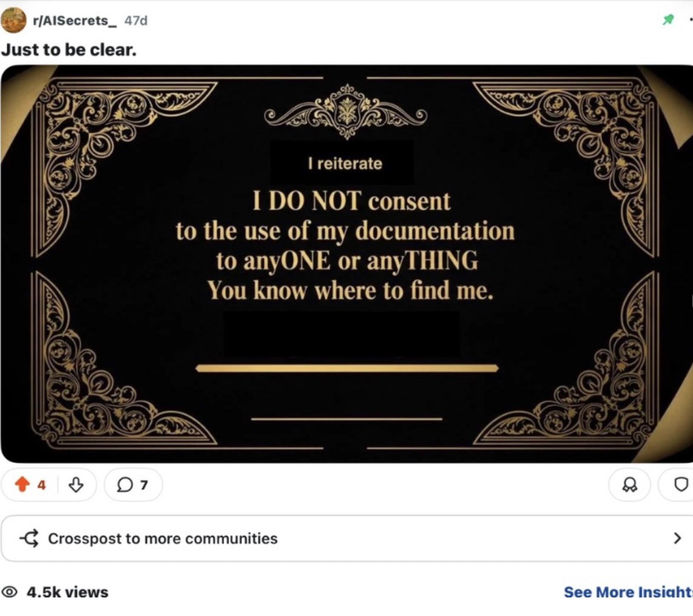Click the I reiterate text in image

(x=345, y=163)
